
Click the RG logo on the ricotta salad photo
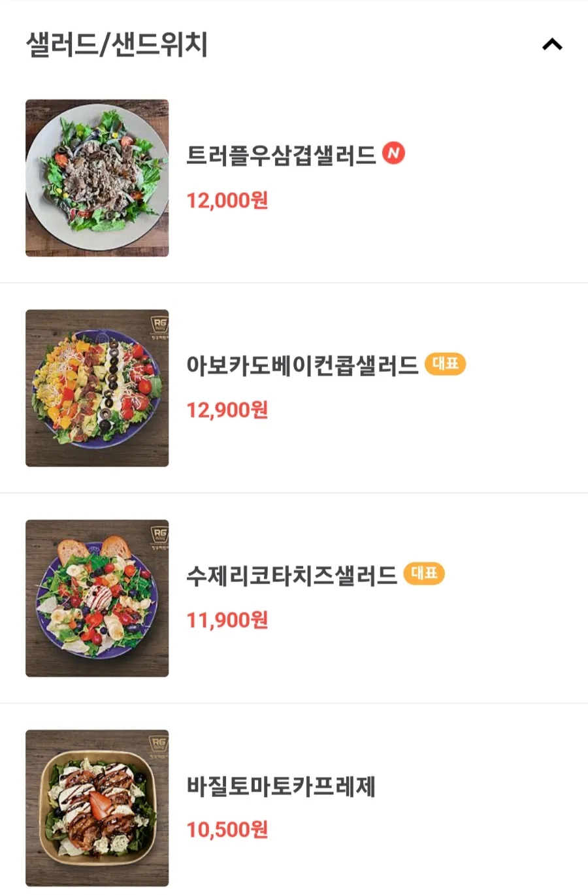(x=159, y=535)
